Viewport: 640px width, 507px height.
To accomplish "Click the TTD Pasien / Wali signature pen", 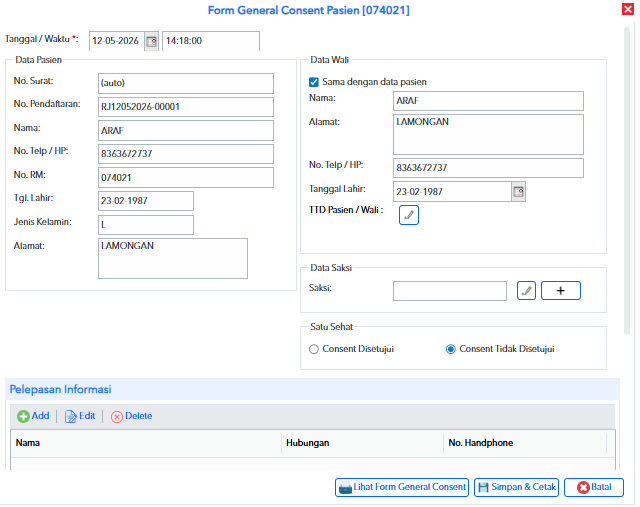I will tap(409, 215).
